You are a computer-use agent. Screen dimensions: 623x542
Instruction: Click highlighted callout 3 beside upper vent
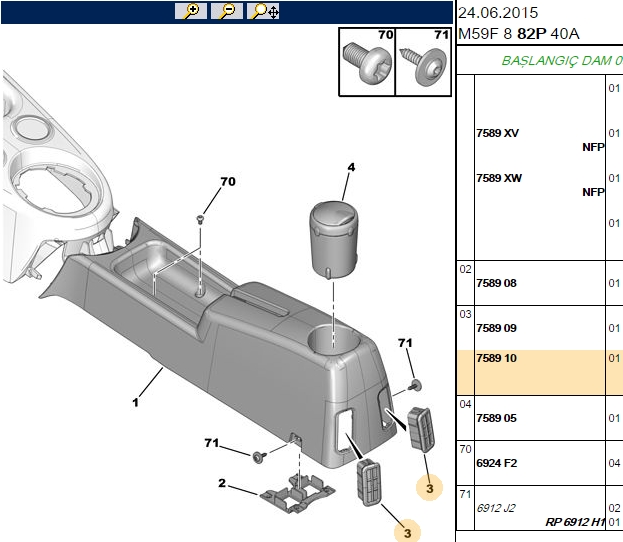click(430, 488)
